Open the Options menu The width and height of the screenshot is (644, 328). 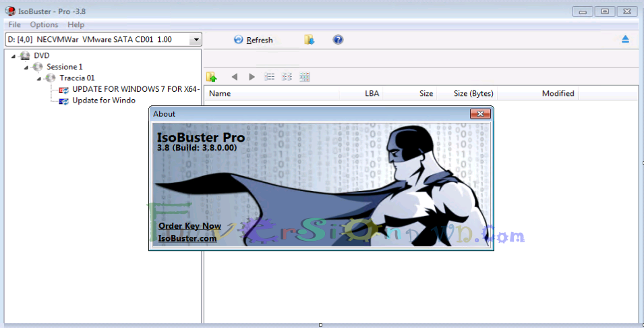(44, 25)
